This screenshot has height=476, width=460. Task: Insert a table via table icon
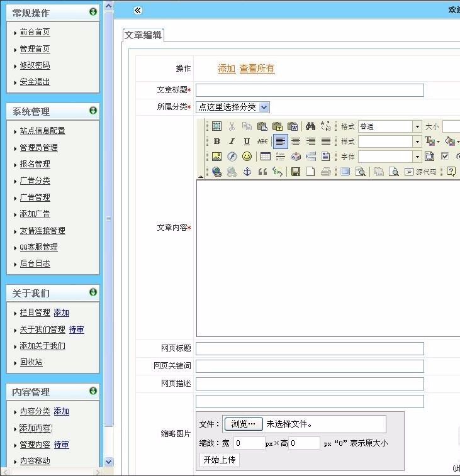coord(265,157)
